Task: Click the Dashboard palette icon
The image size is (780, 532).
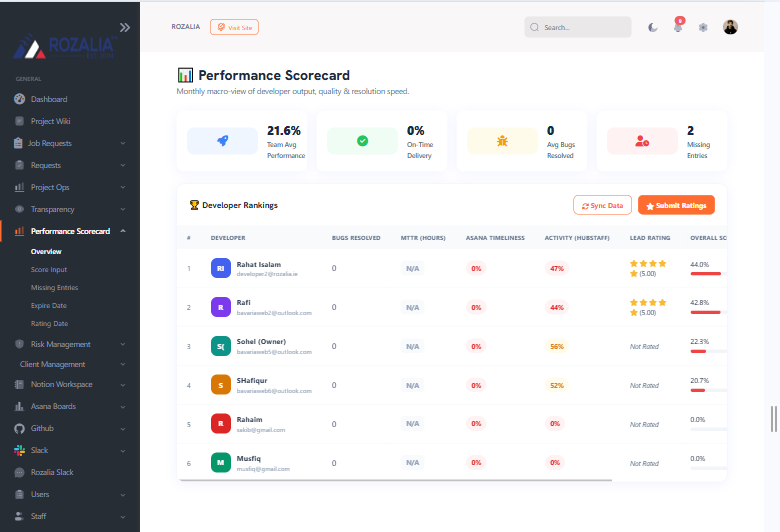Action: (x=19, y=99)
